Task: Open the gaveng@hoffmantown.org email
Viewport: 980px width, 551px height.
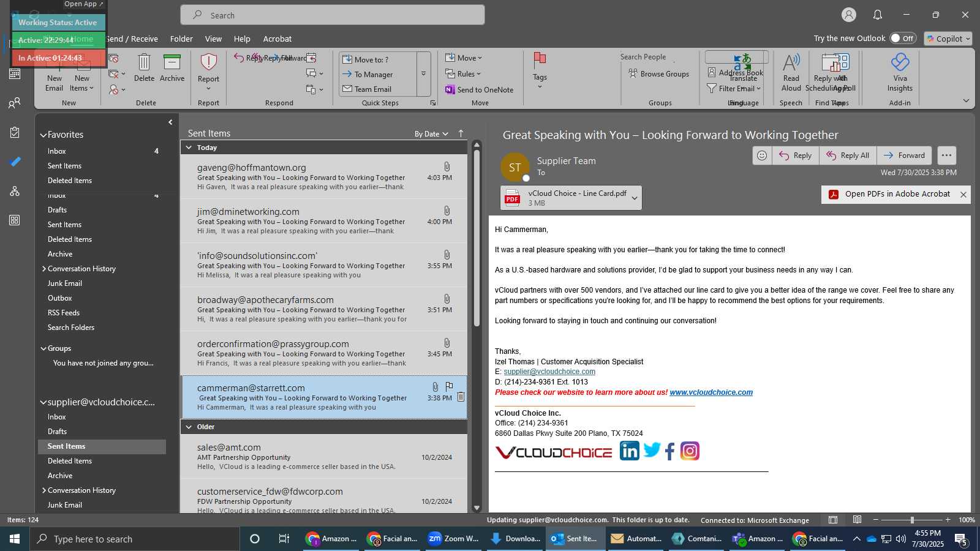Action: [x=323, y=176]
